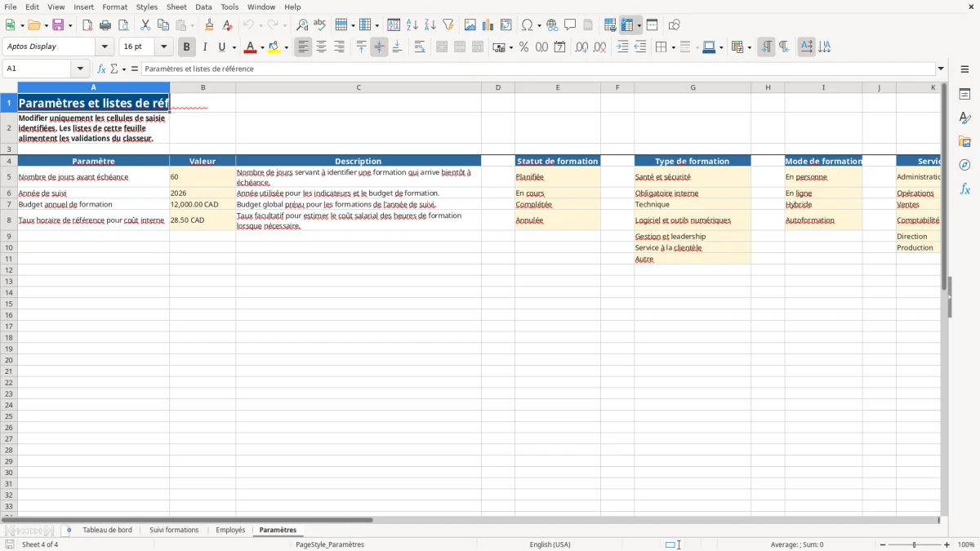Open the Sheet menu
This screenshot has height=551, width=980.
[176, 7]
